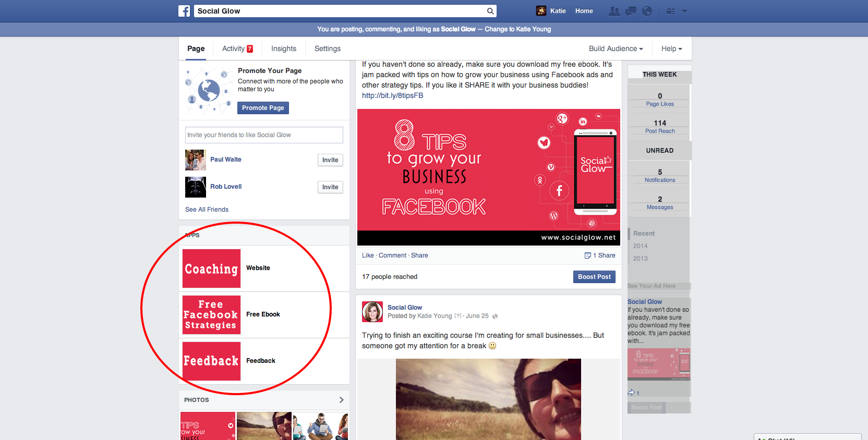
Task: Click the Facebook search field
Action: click(341, 11)
